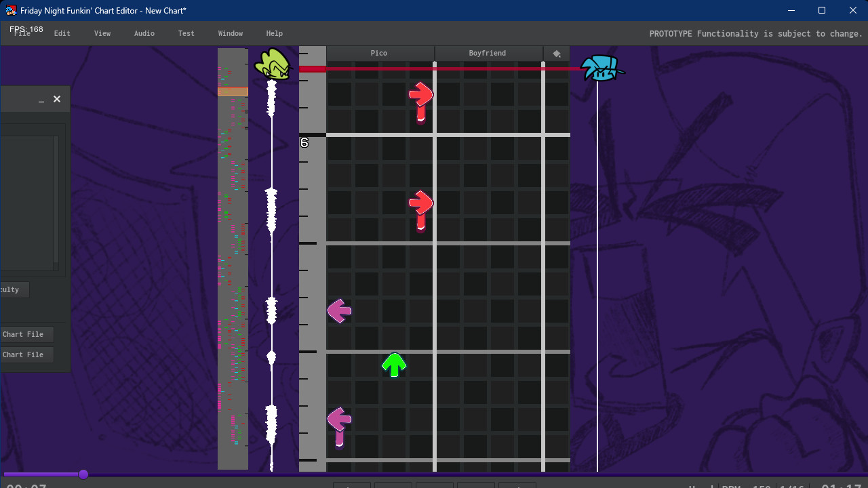Viewport: 868px width, 488px height.
Task: Open the Window menu
Action: 231,33
